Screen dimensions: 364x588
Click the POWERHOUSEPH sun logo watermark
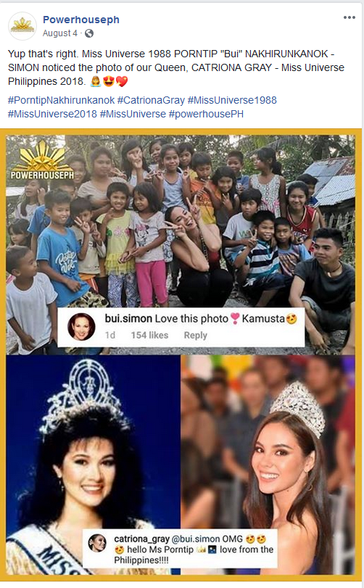click(42, 160)
